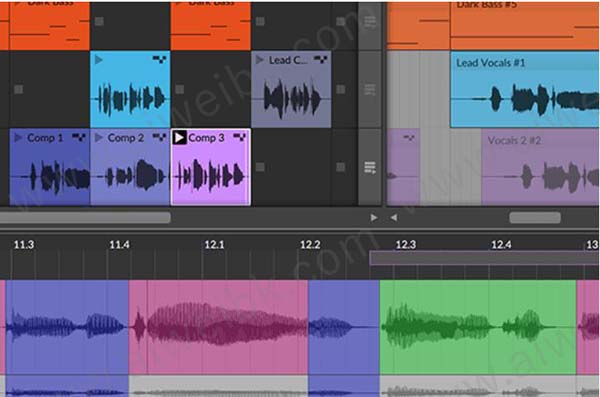The image size is (600, 397).
Task: Click the comping icon on Comp 2 clip
Action: coord(159,137)
